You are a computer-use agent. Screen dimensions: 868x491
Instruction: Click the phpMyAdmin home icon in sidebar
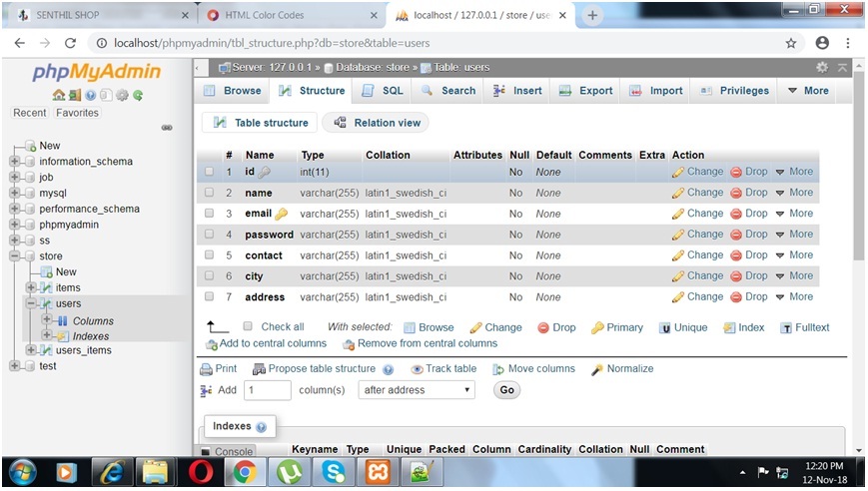click(59, 96)
